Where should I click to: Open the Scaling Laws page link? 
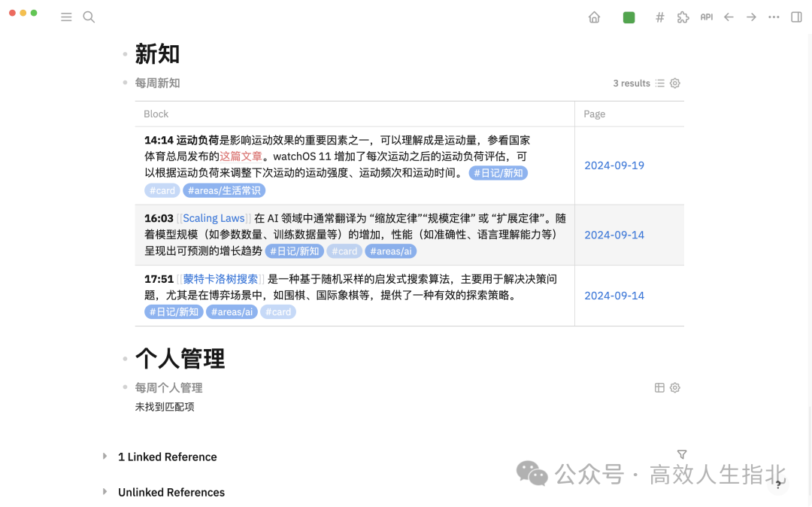point(214,217)
